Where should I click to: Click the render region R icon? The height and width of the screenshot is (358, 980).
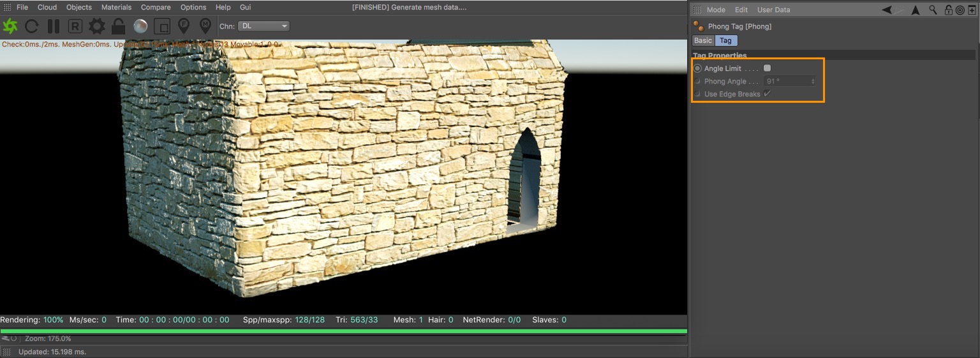75,26
